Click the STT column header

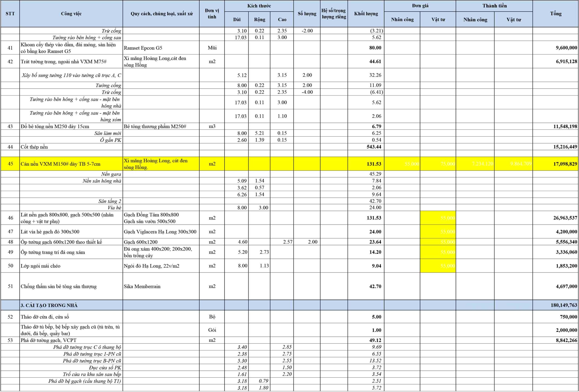click(x=10, y=14)
